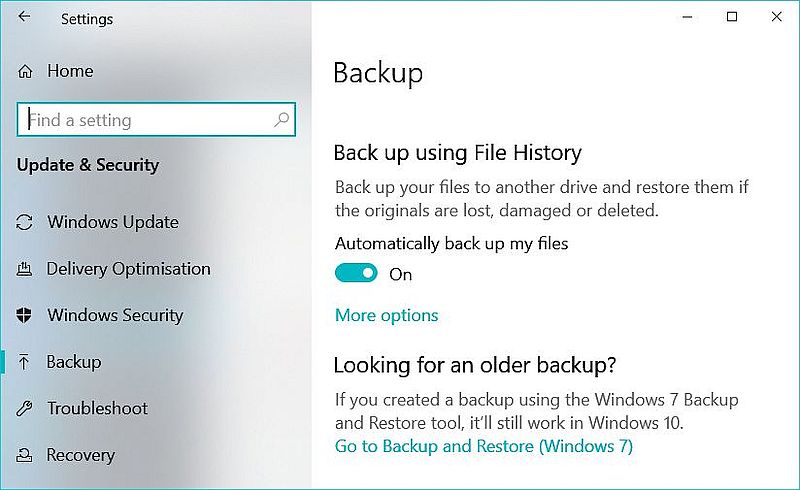The height and width of the screenshot is (490, 800).
Task: Click the back arrow in Settings
Action: pyautogui.click(x=24, y=18)
